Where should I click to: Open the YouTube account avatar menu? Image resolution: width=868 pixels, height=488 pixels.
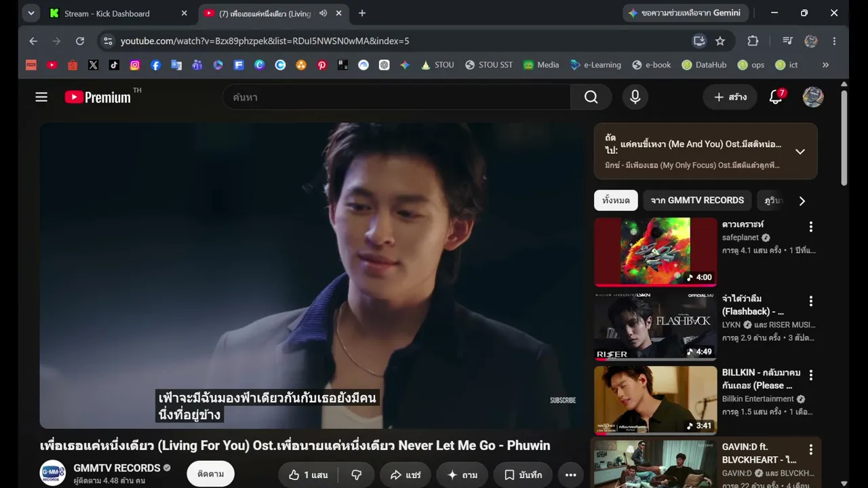pos(813,97)
